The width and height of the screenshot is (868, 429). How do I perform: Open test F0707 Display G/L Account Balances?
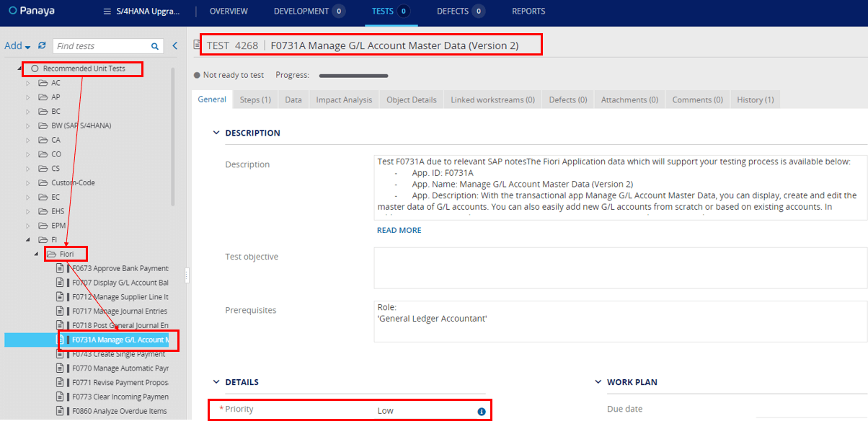pos(120,283)
